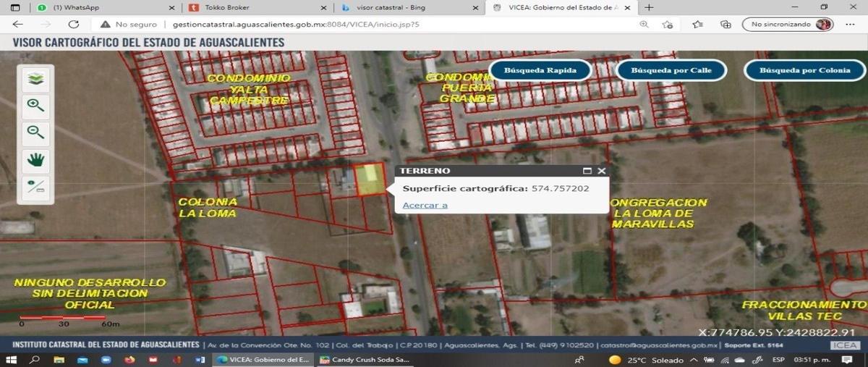Click the highlighted yellow land parcel
This screenshot has width=868, height=367.
click(x=369, y=180)
